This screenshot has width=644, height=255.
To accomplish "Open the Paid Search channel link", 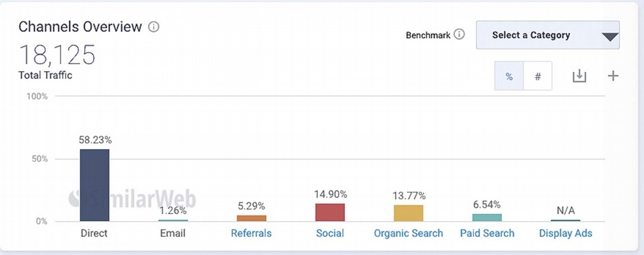I will (x=487, y=233).
